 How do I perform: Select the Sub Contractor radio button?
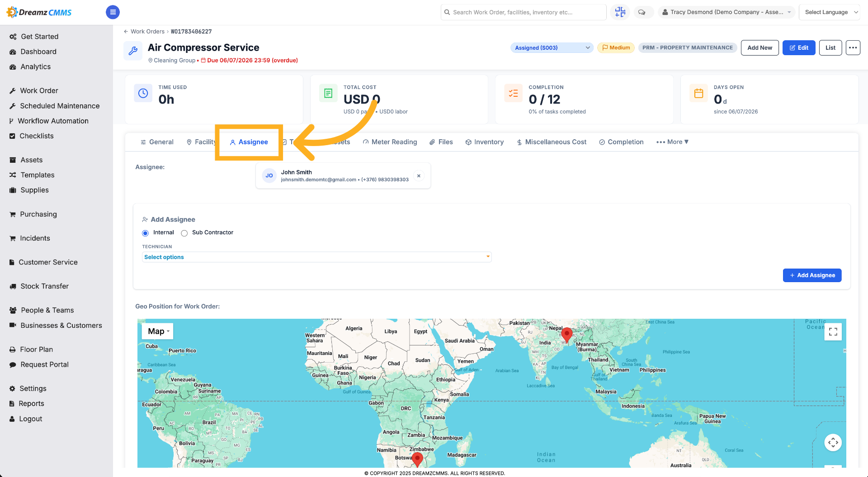click(184, 233)
